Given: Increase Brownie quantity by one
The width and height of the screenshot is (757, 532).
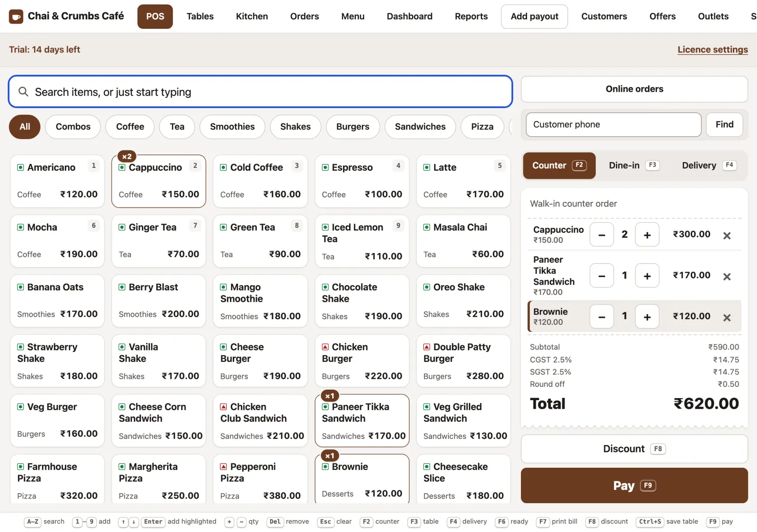Looking at the screenshot, I should pos(647,317).
